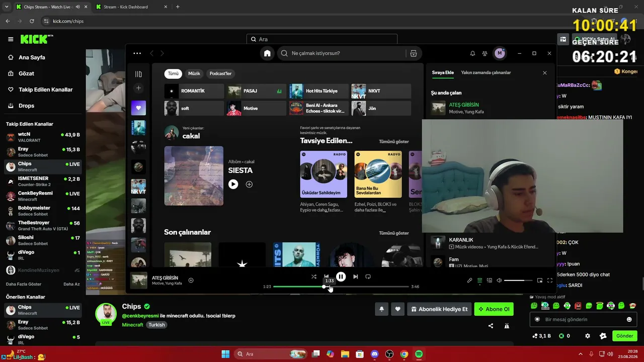Image resolution: width=644 pixels, height=362 pixels.
Task: Open Kick hamburger menu
Action: tap(11, 39)
